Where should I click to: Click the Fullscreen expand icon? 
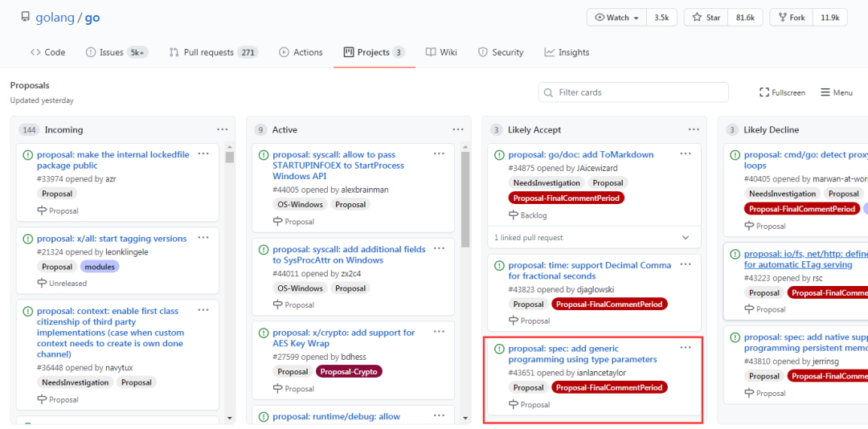click(x=764, y=92)
